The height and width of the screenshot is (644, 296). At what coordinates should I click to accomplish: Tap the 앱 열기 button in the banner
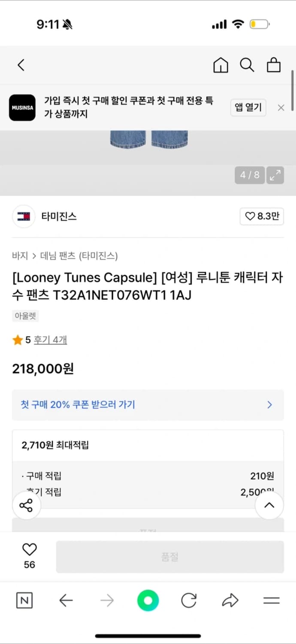(248, 107)
